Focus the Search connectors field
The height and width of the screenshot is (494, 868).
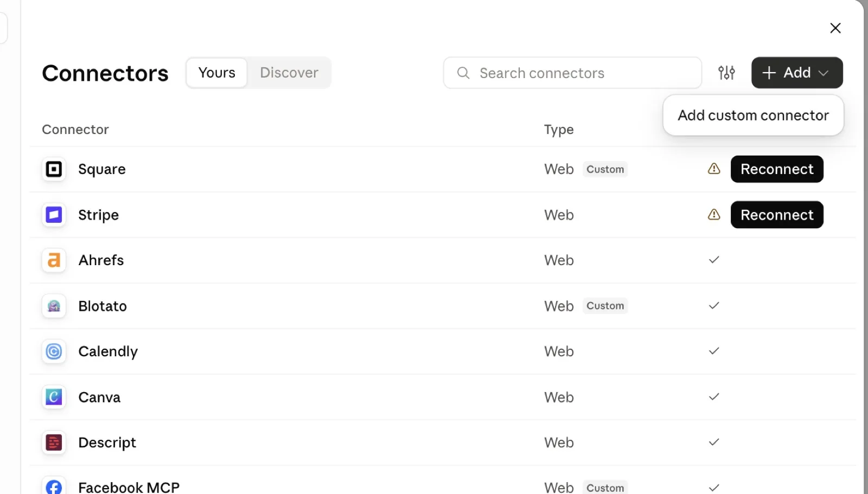[572, 73]
